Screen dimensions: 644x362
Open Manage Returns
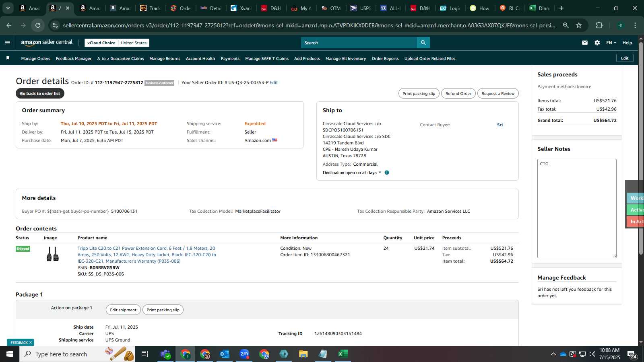coord(165,58)
